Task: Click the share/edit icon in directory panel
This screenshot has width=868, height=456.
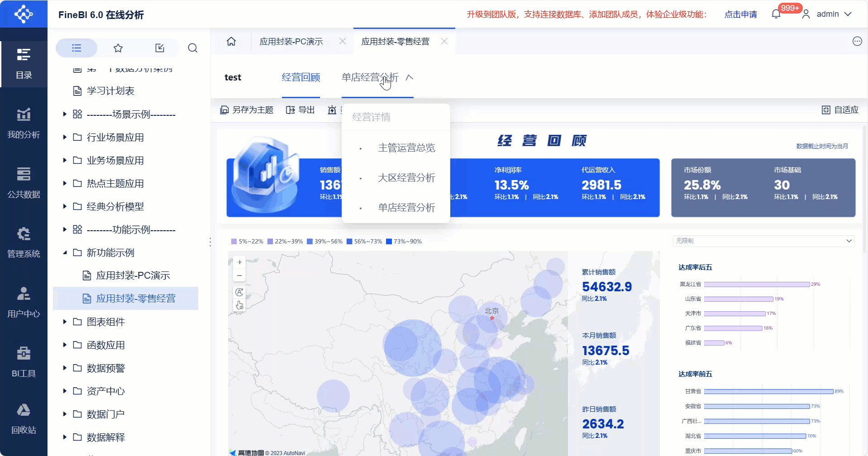Action: (160, 48)
